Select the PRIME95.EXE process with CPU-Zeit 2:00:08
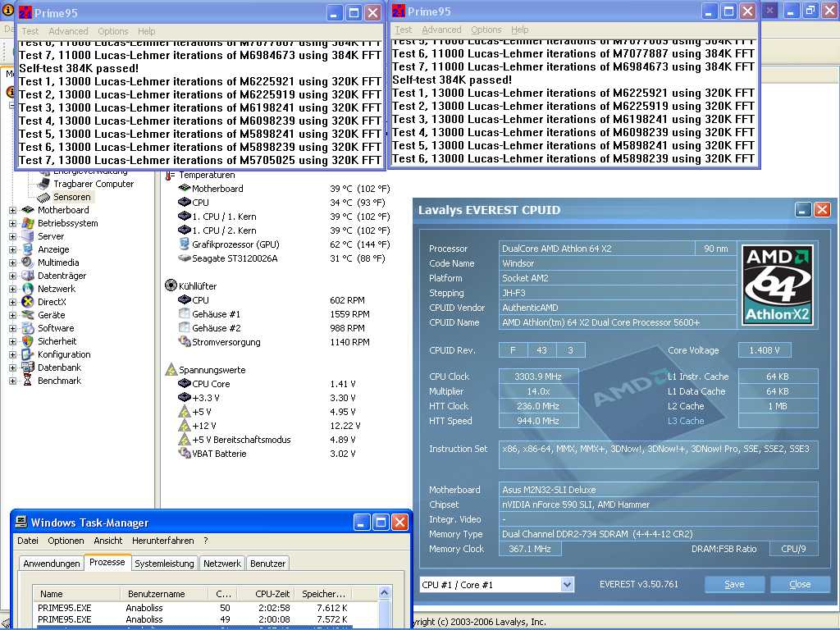 point(193,619)
